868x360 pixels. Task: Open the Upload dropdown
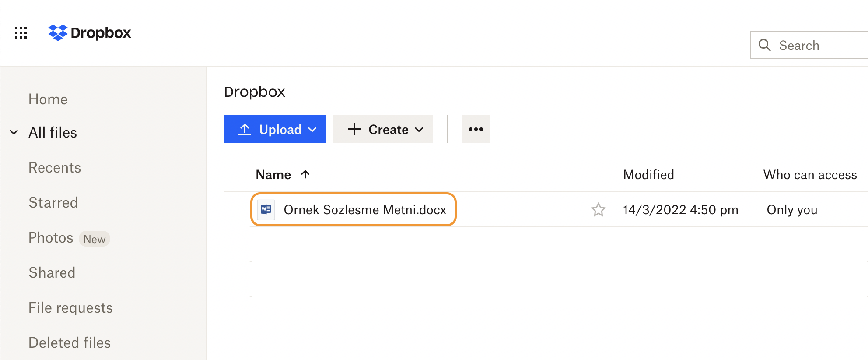275,129
